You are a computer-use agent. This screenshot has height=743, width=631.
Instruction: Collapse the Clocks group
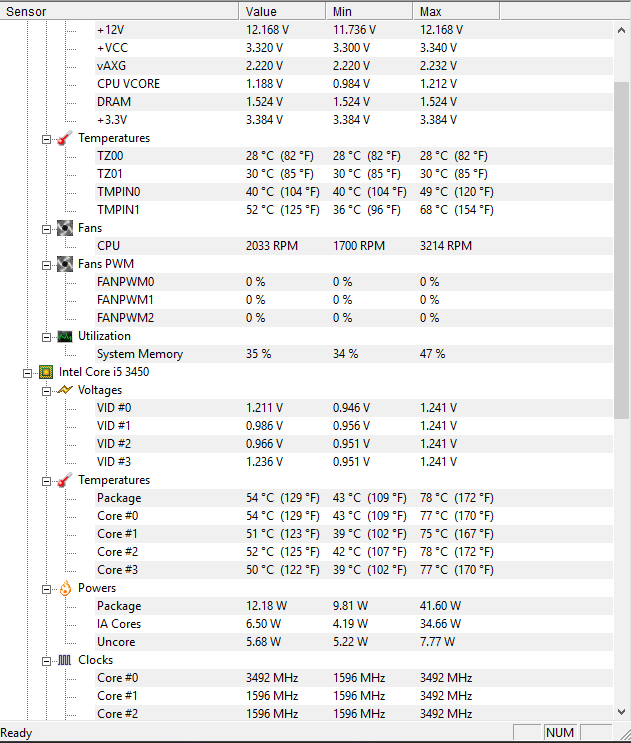(46, 661)
